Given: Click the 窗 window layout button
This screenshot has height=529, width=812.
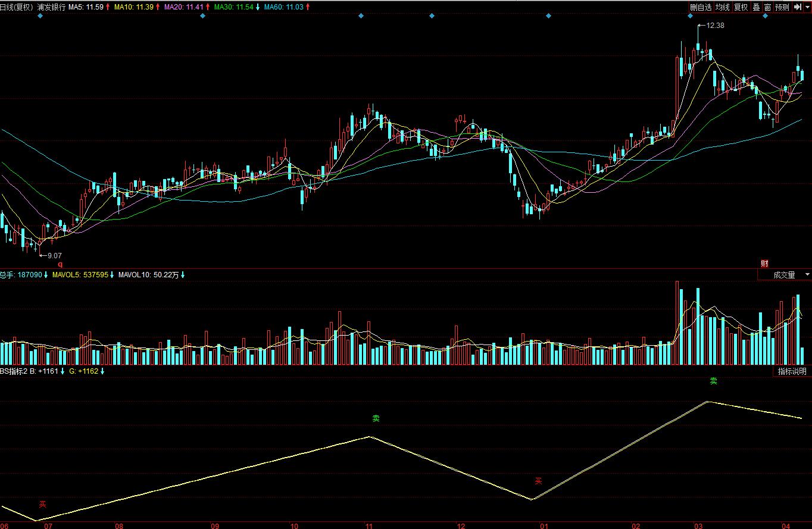Looking at the screenshot, I should pyautogui.click(x=767, y=7).
